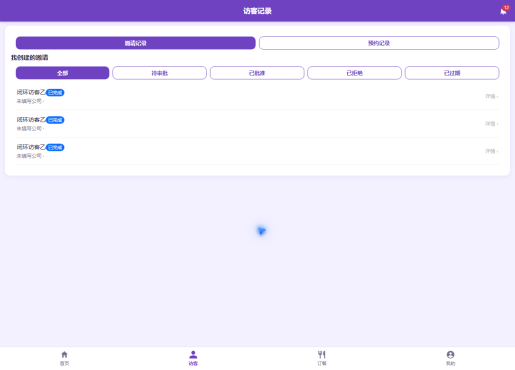Go to 首页 home in bottom navigation
The height and width of the screenshot is (370, 515).
tap(64, 358)
